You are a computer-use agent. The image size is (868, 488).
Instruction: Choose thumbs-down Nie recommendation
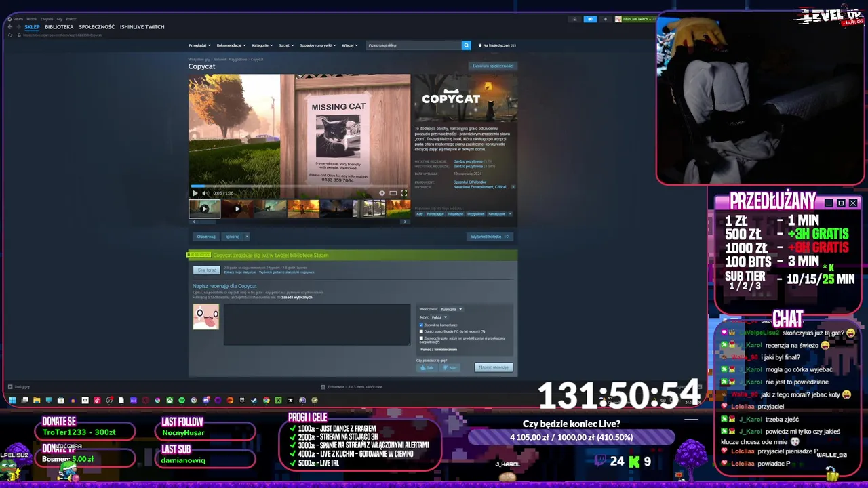[x=450, y=367]
